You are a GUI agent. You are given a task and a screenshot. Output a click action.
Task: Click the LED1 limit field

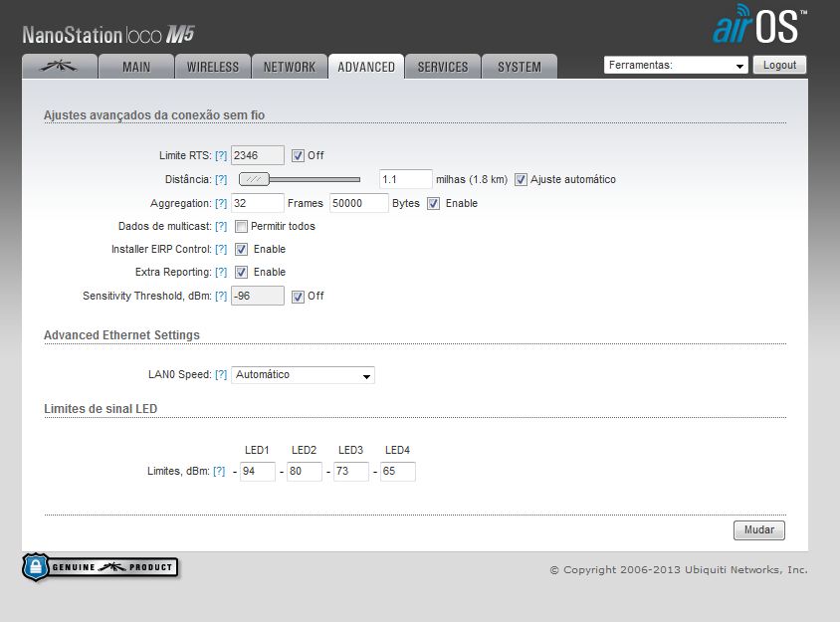click(x=257, y=472)
